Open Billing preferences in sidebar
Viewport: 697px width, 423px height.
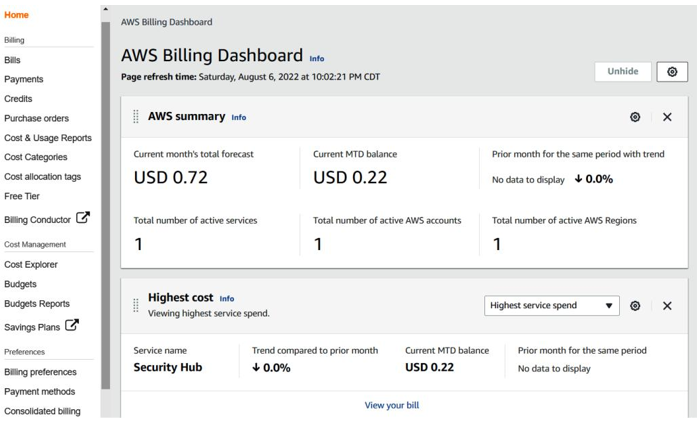[x=40, y=372]
